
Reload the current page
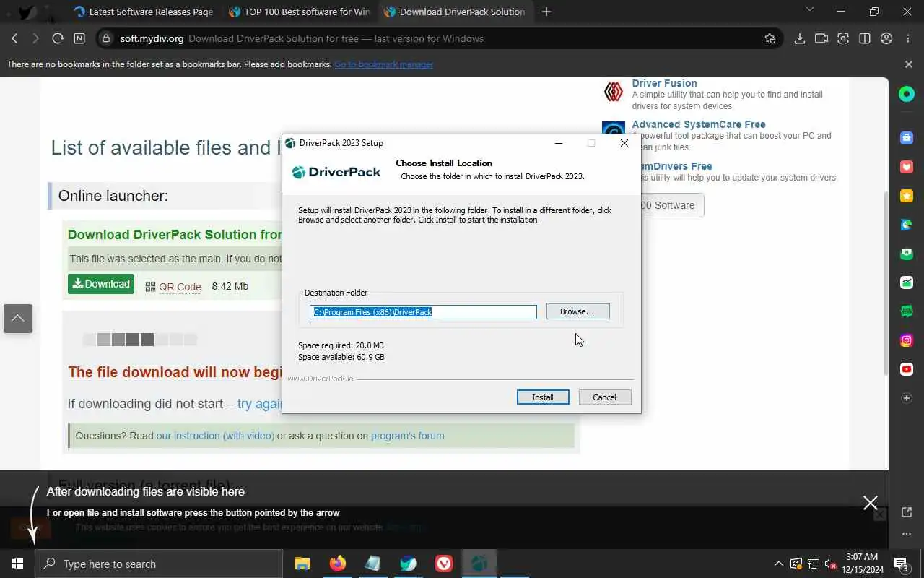coord(58,38)
